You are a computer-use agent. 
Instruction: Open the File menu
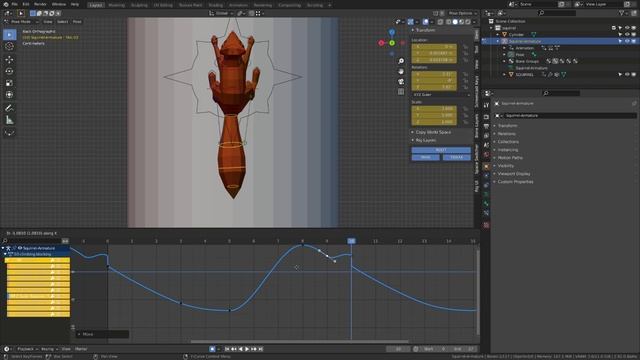[x=14, y=4]
